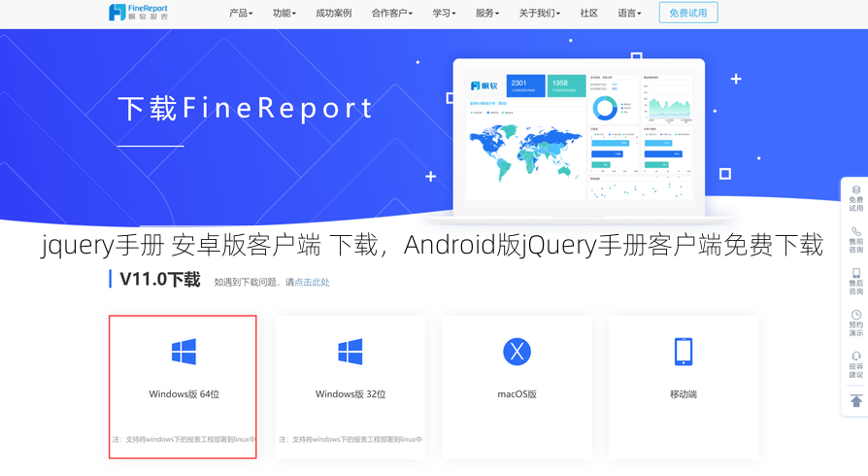Select the 移动端 label

pos(684,394)
